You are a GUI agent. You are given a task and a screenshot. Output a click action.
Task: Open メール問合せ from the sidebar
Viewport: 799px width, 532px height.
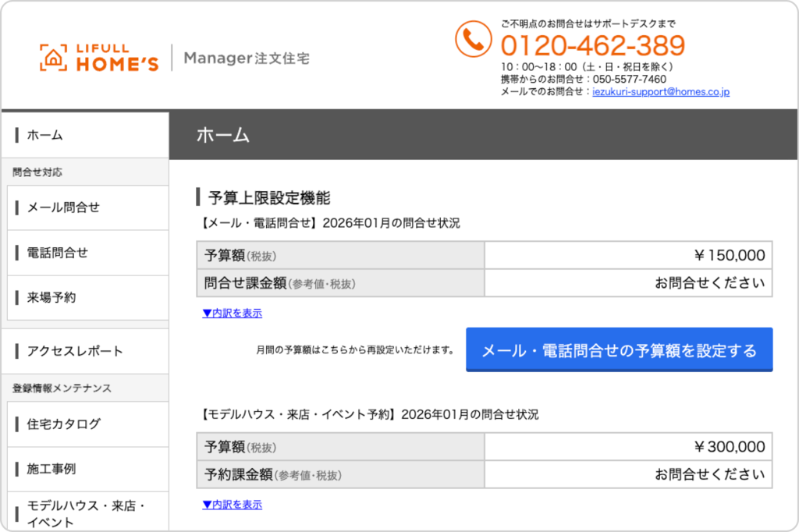click(x=63, y=207)
